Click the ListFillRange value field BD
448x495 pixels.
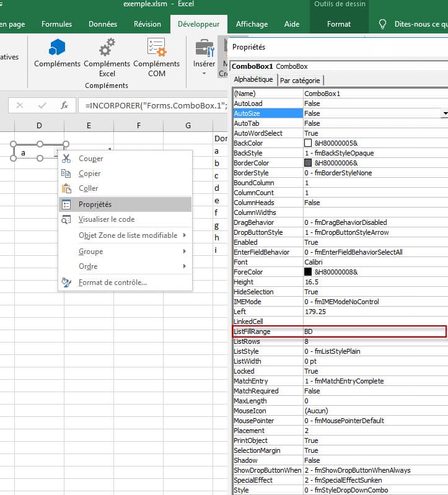click(x=374, y=331)
